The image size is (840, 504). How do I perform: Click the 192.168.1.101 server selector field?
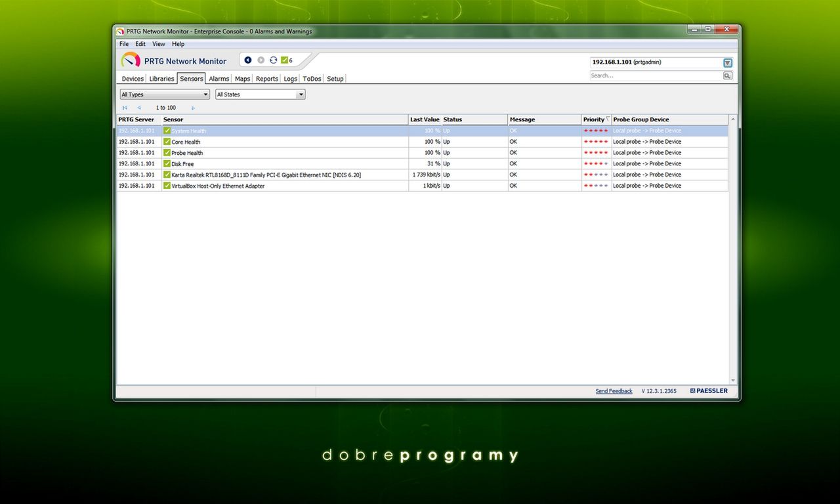pos(656,62)
